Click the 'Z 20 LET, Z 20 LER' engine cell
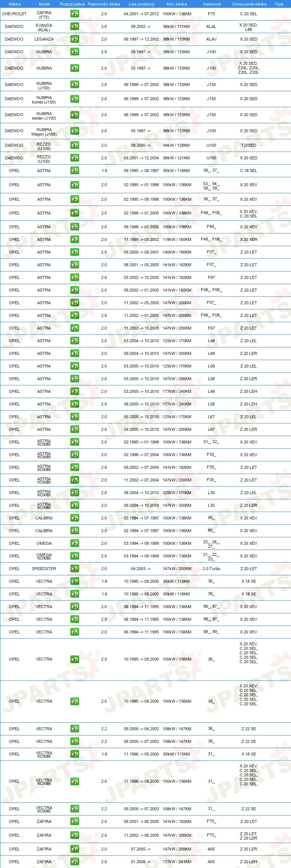The height and width of the screenshot is (868, 291). point(249,836)
